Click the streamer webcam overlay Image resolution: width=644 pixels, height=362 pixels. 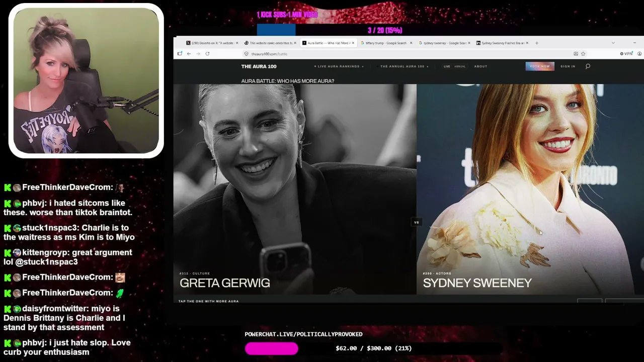(x=86, y=80)
